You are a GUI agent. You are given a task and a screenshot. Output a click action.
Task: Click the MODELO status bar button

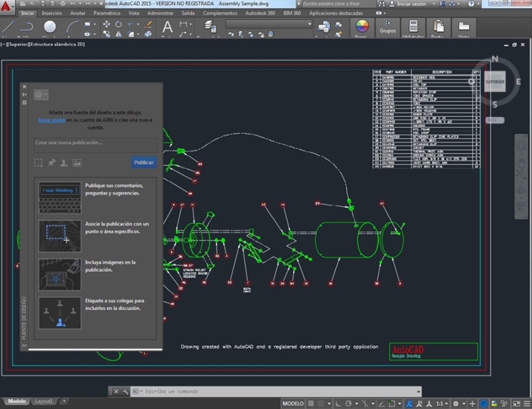tap(293, 404)
